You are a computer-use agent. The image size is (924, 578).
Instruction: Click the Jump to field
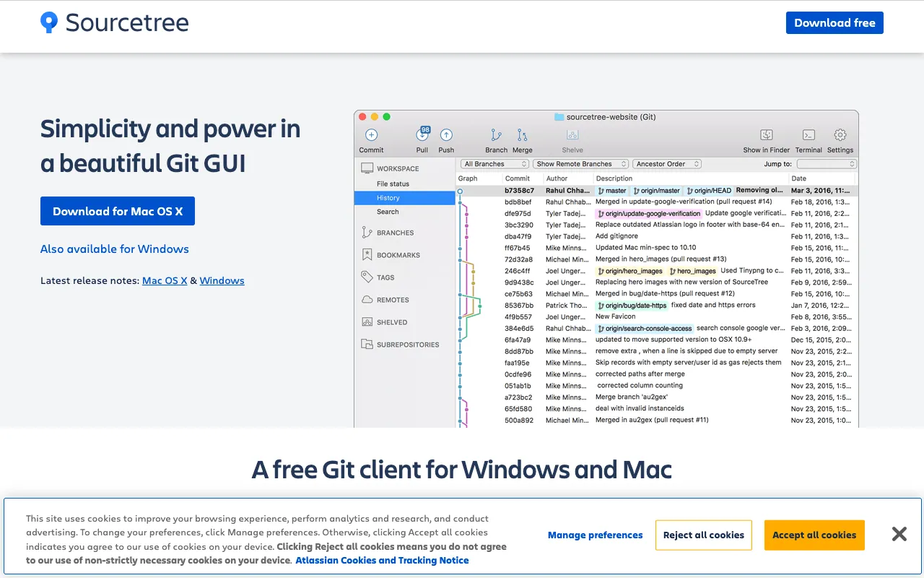[x=826, y=164]
